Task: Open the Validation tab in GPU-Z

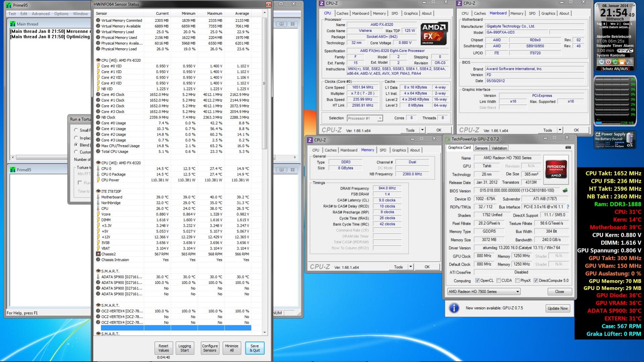Action: coord(499,148)
